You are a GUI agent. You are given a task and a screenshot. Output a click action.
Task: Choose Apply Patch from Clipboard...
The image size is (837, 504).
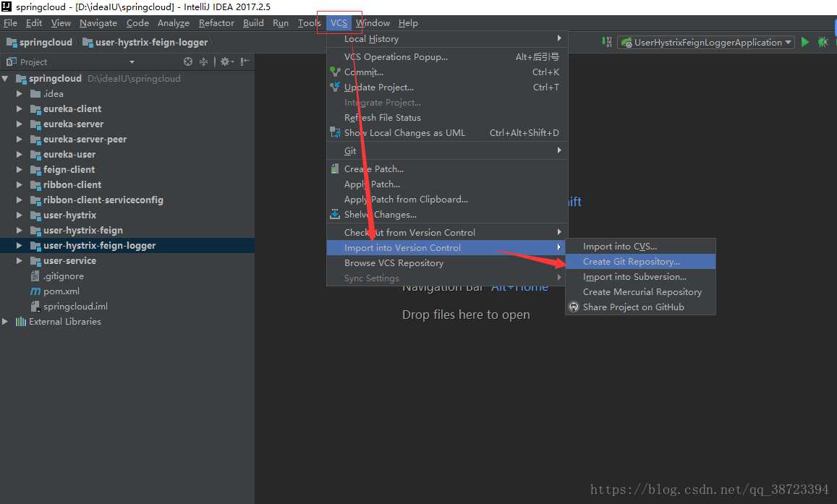click(447, 199)
